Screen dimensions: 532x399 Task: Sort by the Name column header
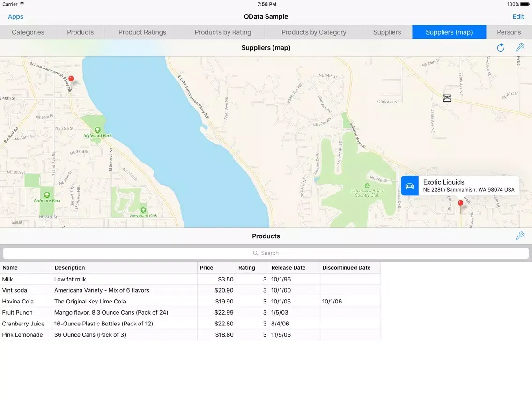click(26, 268)
